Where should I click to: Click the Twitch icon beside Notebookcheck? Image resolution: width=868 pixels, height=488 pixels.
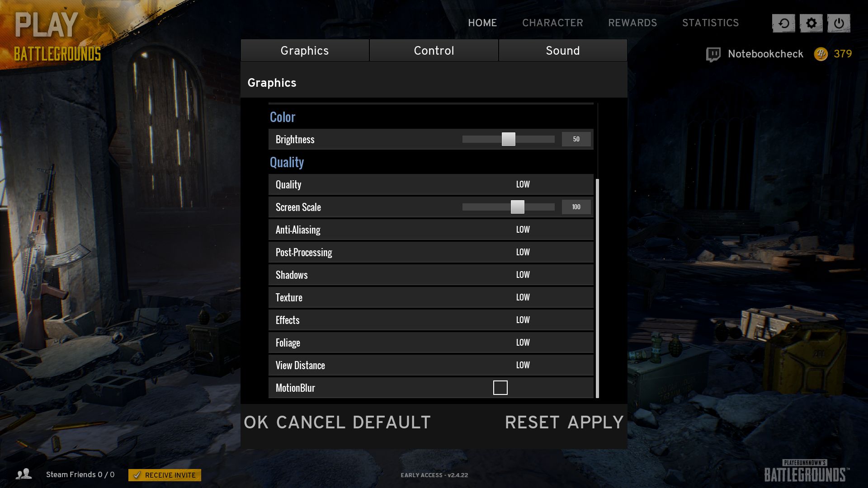pos(713,55)
